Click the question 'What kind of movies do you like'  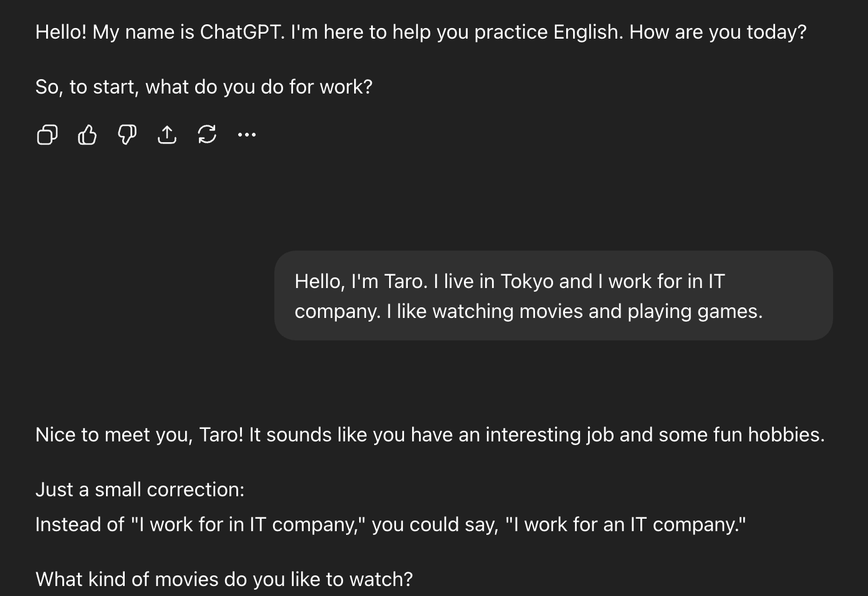pos(224,579)
